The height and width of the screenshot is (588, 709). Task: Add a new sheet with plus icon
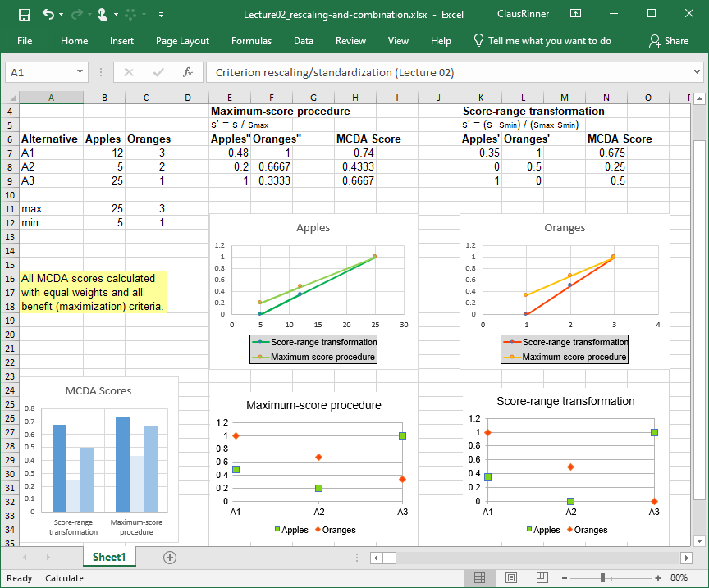click(170, 558)
